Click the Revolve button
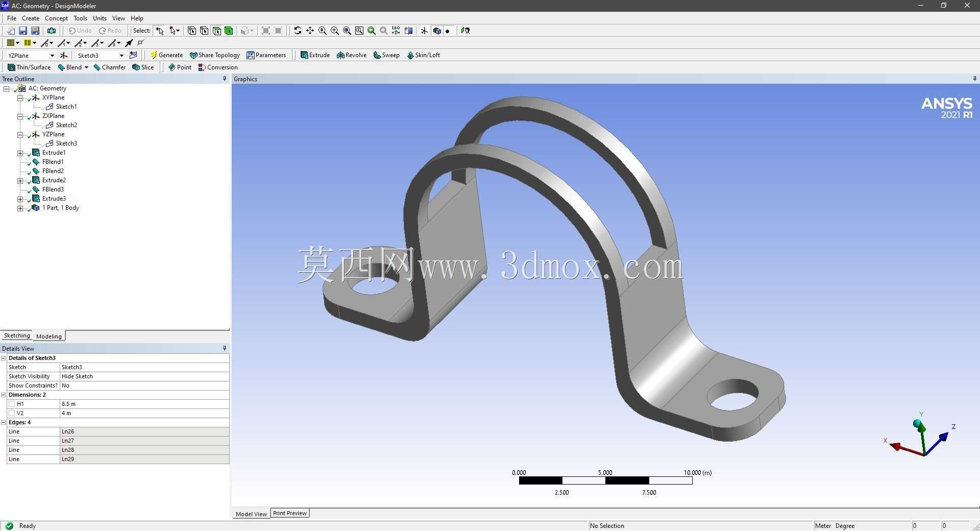Screen dimensions: 980x531 352,55
